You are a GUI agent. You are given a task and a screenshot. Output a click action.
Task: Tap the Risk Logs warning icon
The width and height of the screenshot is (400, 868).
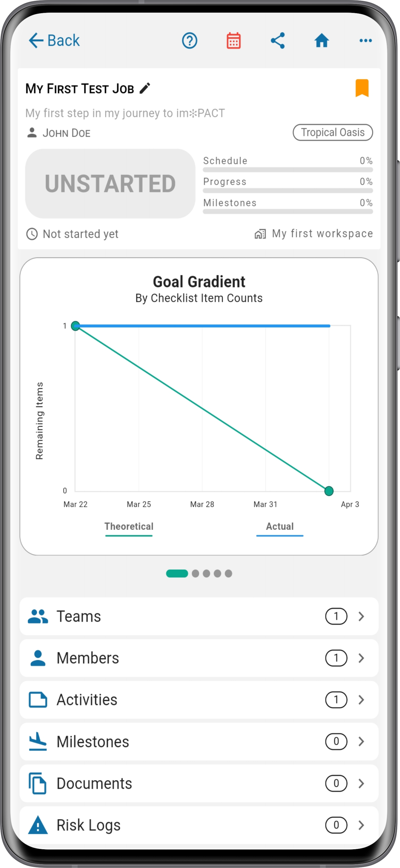38,825
